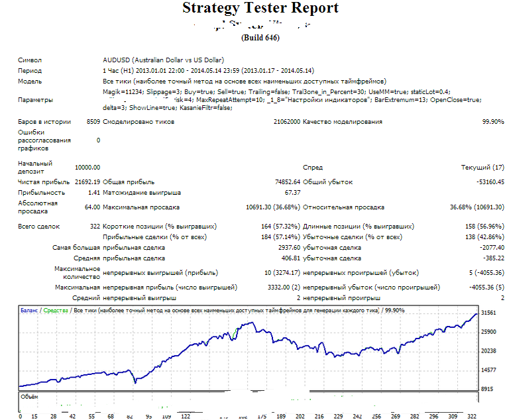The height and width of the screenshot is (420, 509).
Task: Click the gross profit value 74852.64
Action: pos(288,182)
